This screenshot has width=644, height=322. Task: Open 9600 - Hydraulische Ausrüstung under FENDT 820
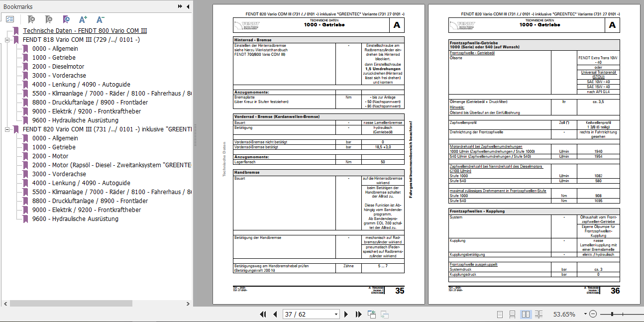(75, 219)
